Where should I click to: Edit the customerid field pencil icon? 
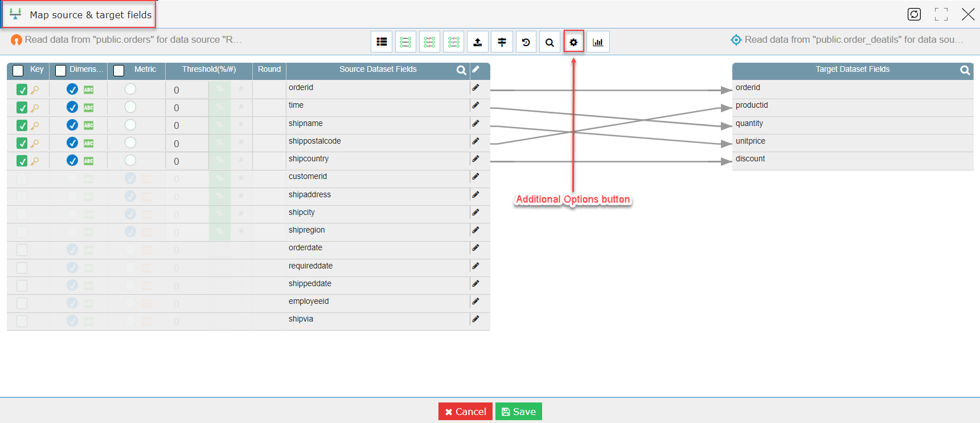(475, 177)
